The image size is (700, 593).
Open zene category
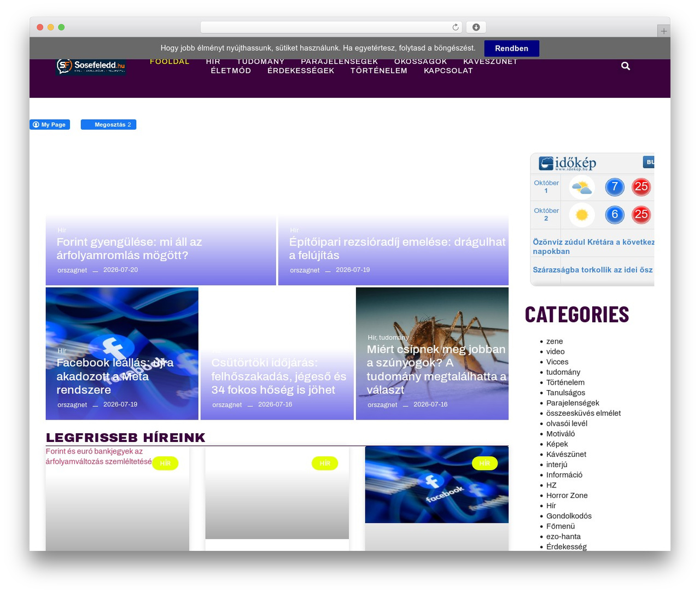coord(555,341)
